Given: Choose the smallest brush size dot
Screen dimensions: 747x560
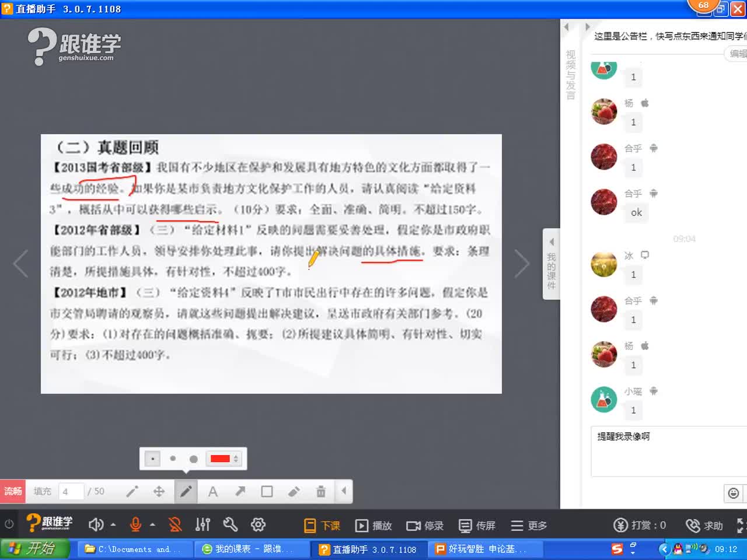Looking at the screenshot, I should coord(153,459).
